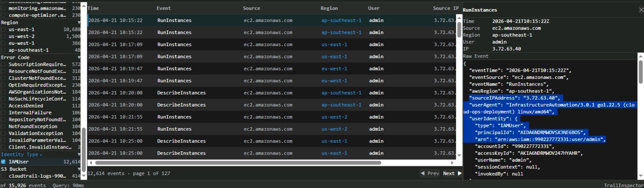Tick the NoSuchLifecycleConf.. error filter

(x=3, y=99)
